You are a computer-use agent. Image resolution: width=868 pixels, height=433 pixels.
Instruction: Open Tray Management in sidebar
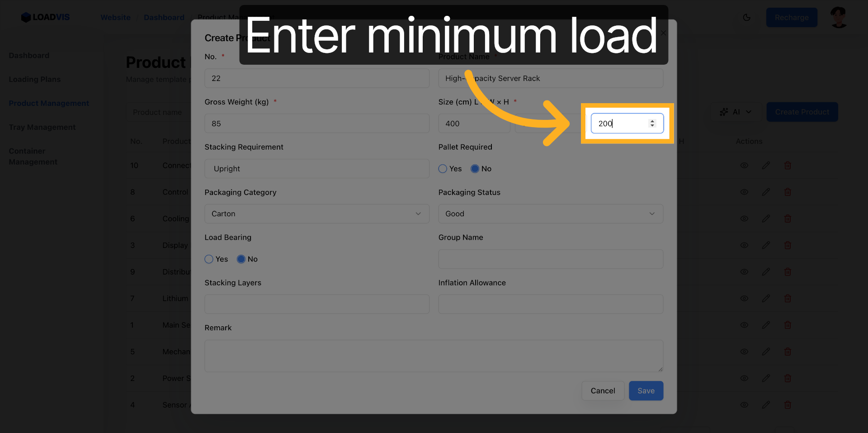(x=42, y=127)
